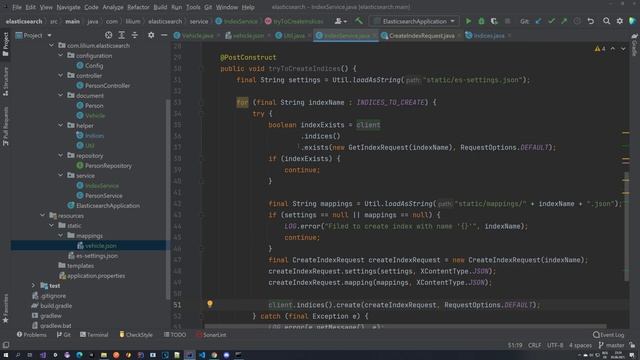This screenshot has height=360, width=640.
Task: Collapse the controller folder
Action: [x=61, y=76]
